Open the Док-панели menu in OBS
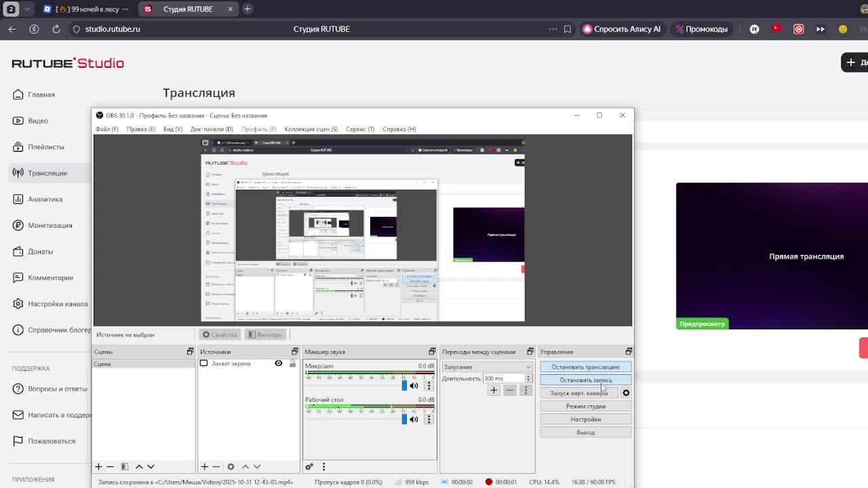 [x=212, y=129]
